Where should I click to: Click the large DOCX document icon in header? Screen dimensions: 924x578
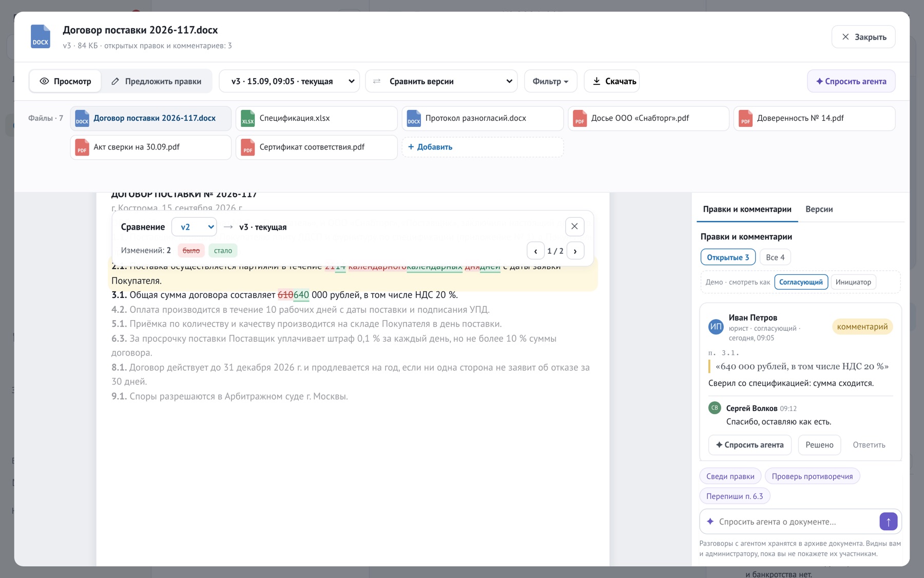tap(41, 36)
